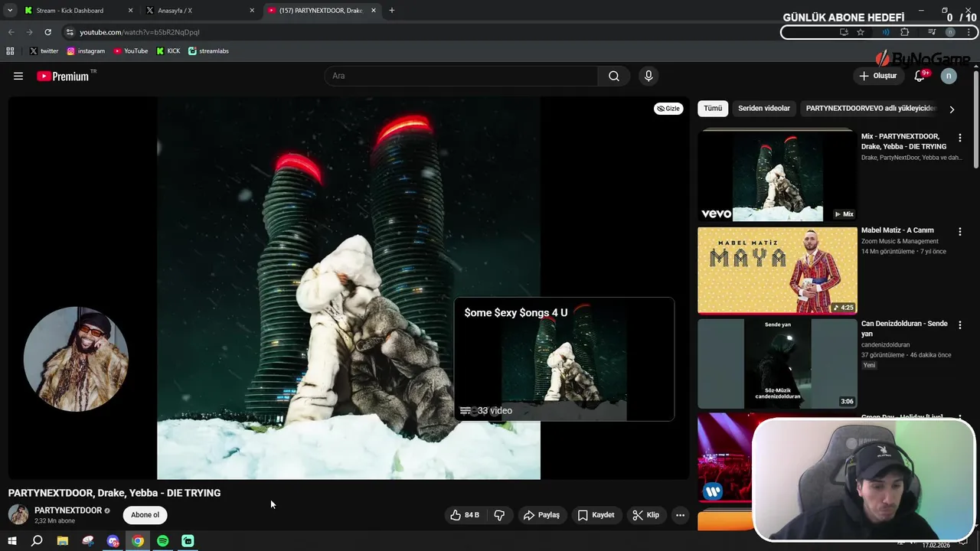Select the Seriden videolar chip
Screen dimensions: 980x551
[x=764, y=109]
